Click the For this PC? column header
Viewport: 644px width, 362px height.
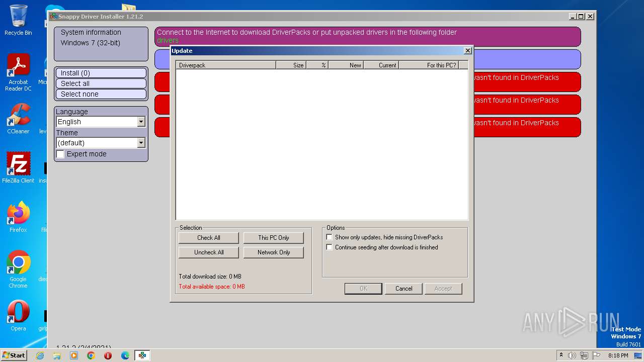click(x=429, y=65)
